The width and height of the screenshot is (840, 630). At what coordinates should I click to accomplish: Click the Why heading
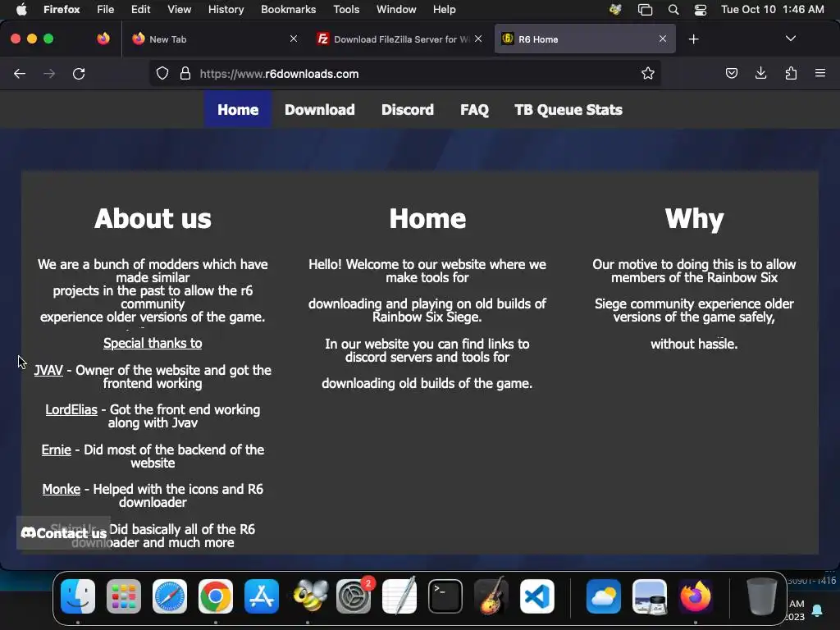[x=694, y=218]
